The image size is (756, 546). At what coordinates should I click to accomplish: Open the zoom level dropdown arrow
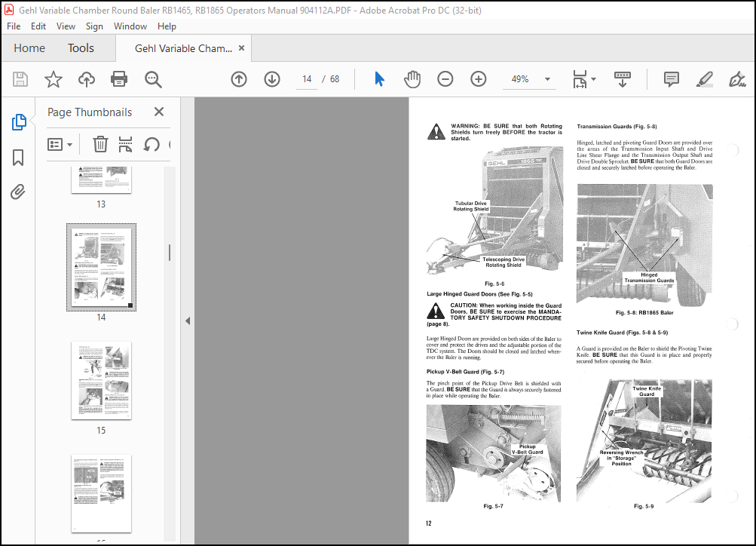click(x=547, y=79)
